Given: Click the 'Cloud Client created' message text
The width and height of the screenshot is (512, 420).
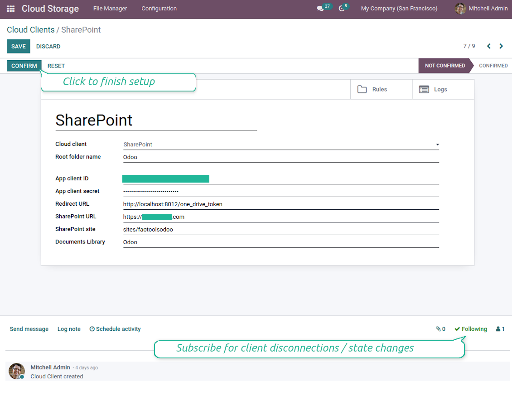Looking at the screenshot, I should point(57,376).
